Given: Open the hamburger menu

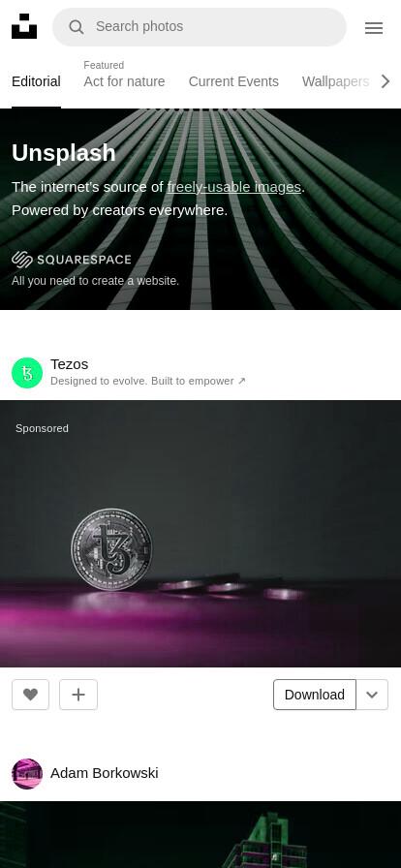Looking at the screenshot, I should point(374,28).
